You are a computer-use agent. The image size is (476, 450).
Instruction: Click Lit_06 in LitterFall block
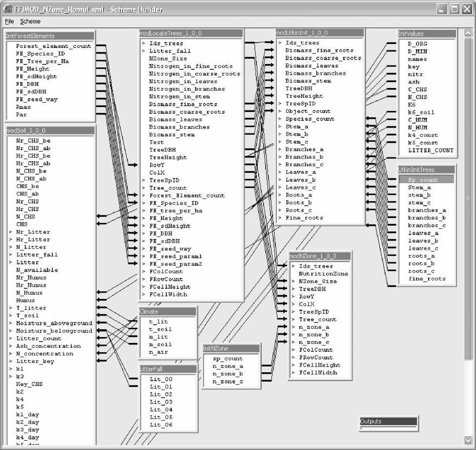(x=161, y=425)
